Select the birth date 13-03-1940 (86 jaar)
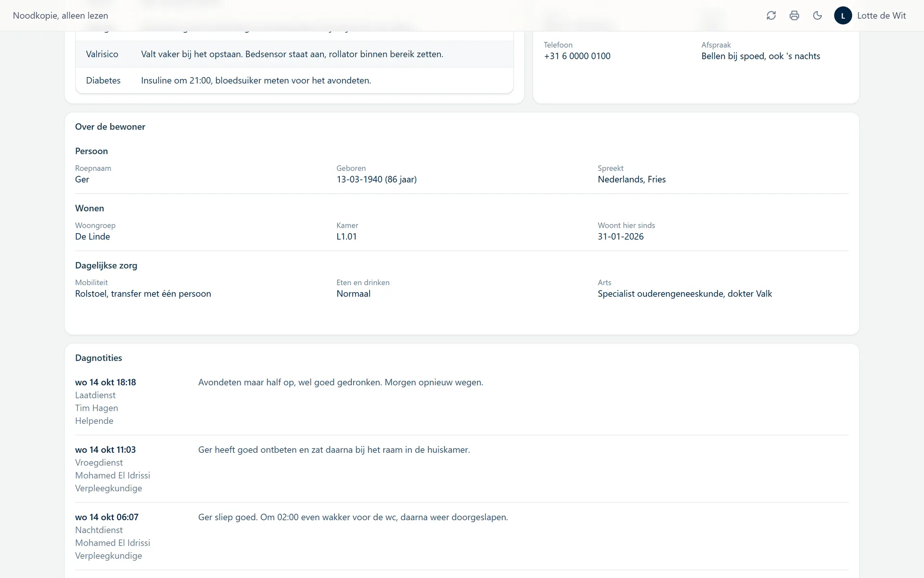 376,179
